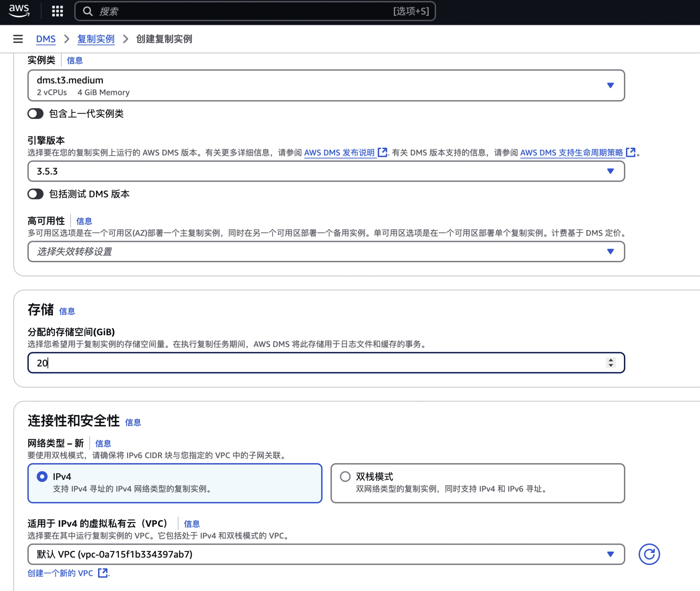The width and height of the screenshot is (700, 591).
Task: Turn on 包括测试 DMS 版本 switch
Action: (x=36, y=194)
